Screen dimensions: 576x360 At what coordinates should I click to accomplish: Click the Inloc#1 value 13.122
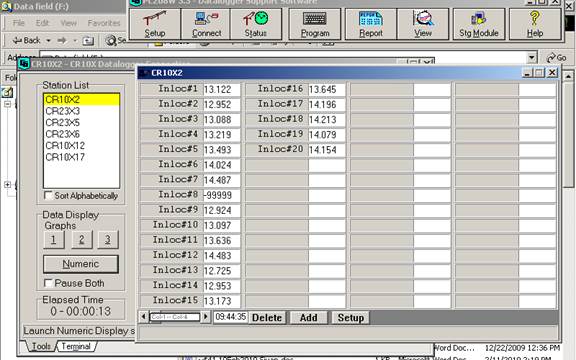(x=222, y=90)
